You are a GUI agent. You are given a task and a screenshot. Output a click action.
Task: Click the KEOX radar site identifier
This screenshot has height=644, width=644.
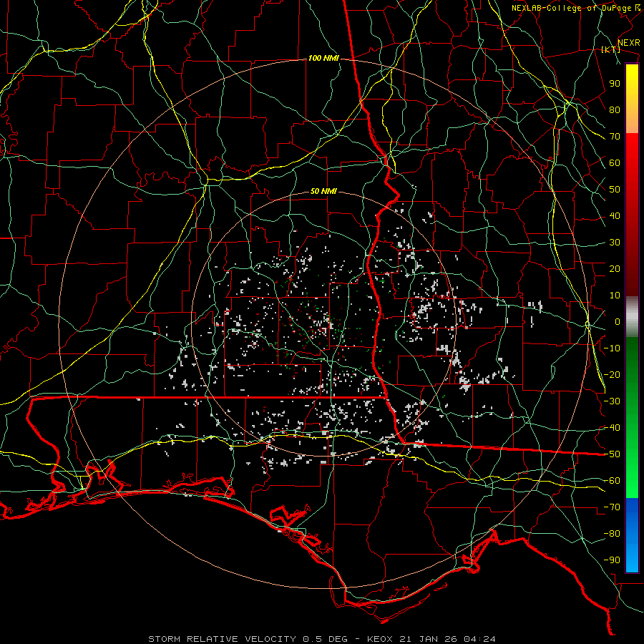[381, 639]
